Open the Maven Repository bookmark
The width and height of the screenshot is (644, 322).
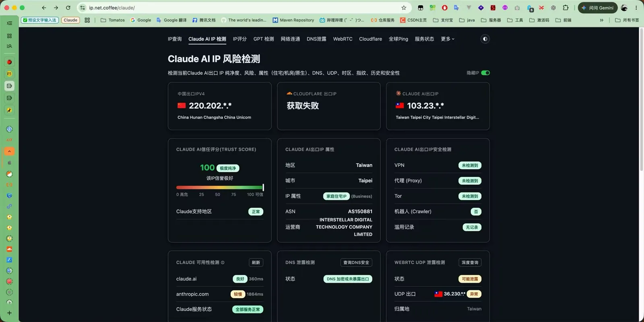coord(293,20)
